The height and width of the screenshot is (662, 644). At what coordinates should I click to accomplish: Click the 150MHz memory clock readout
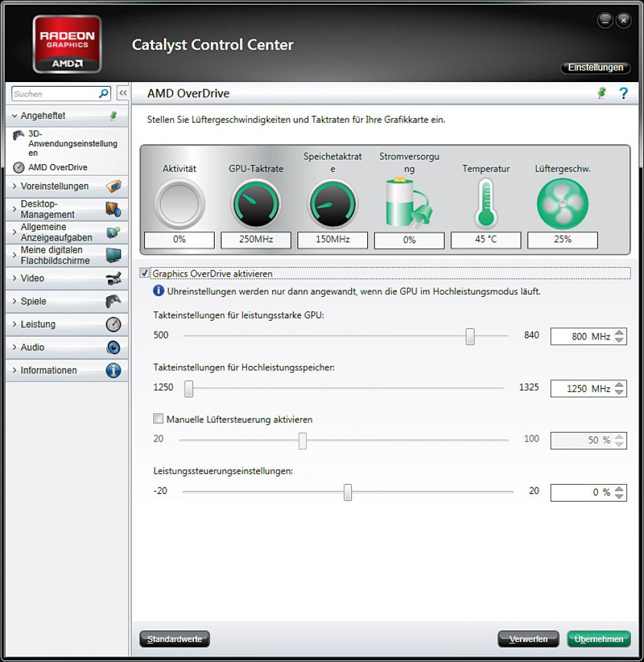(x=333, y=240)
